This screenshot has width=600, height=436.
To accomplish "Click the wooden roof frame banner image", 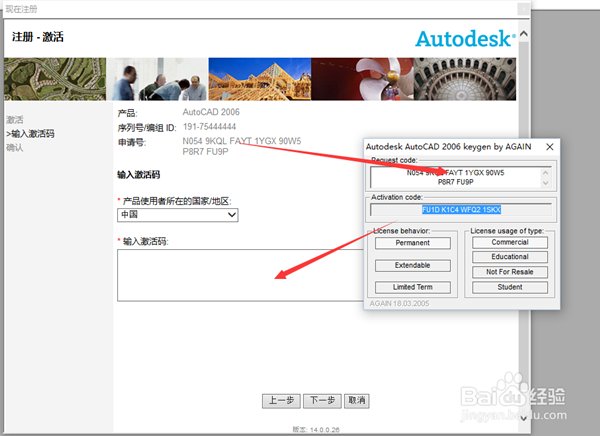I will (x=259, y=79).
